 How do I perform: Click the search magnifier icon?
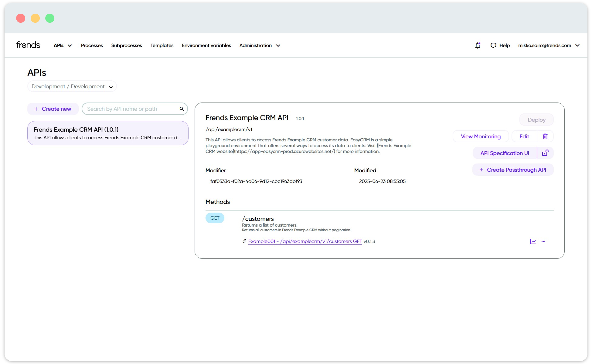tap(182, 109)
